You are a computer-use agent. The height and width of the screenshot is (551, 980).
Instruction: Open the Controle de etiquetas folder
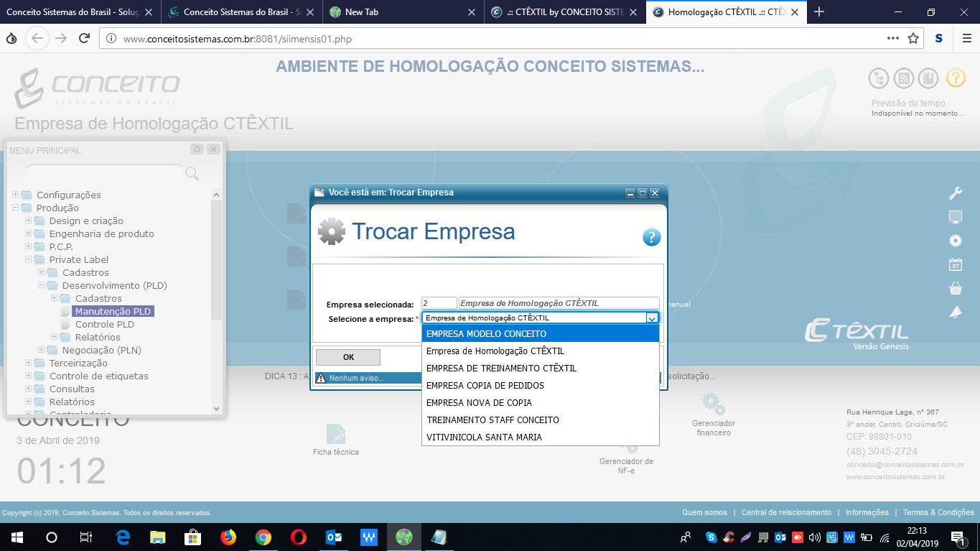[99, 376]
